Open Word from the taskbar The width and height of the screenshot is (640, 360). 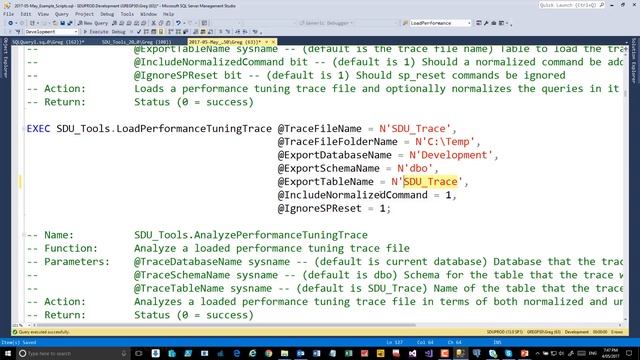tap(316, 353)
